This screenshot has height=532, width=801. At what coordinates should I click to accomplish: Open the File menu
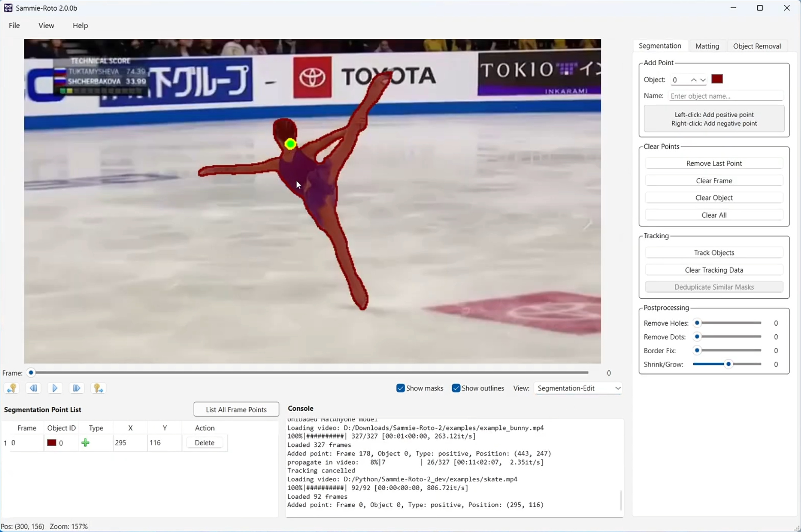click(x=14, y=25)
